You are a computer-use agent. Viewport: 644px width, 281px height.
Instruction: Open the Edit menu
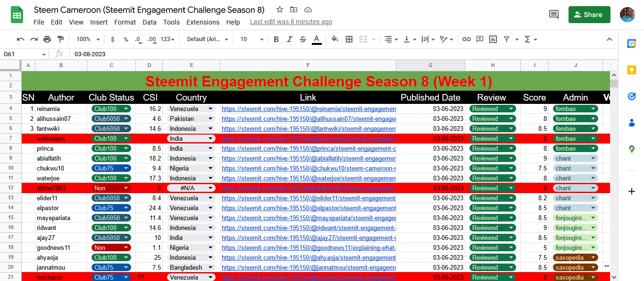click(x=57, y=22)
